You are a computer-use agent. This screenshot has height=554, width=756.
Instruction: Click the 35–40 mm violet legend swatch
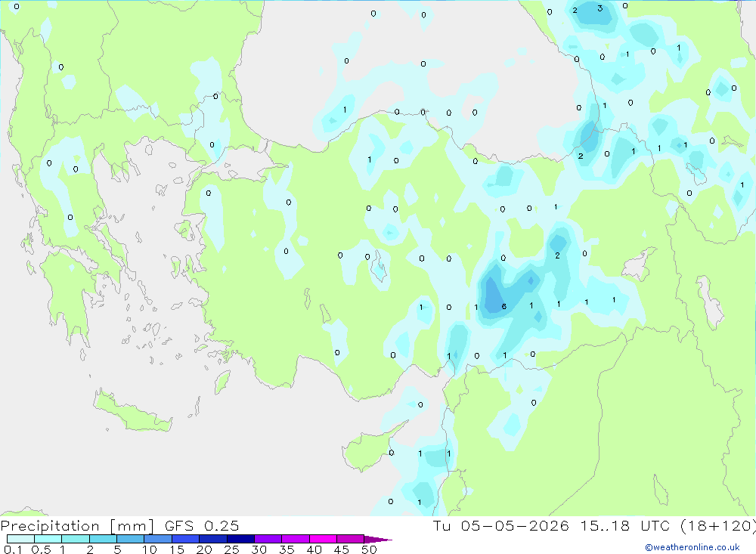296,539
